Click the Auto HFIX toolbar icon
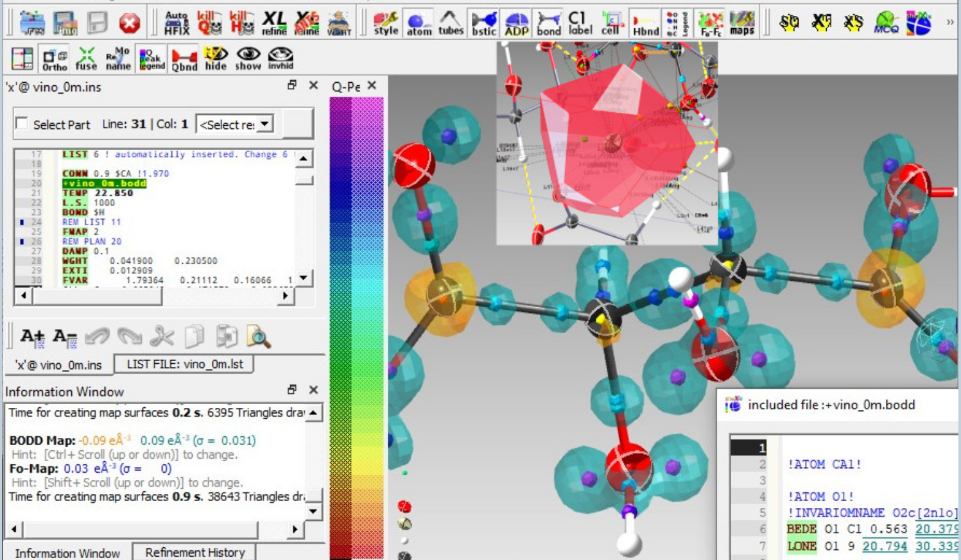 177,23
